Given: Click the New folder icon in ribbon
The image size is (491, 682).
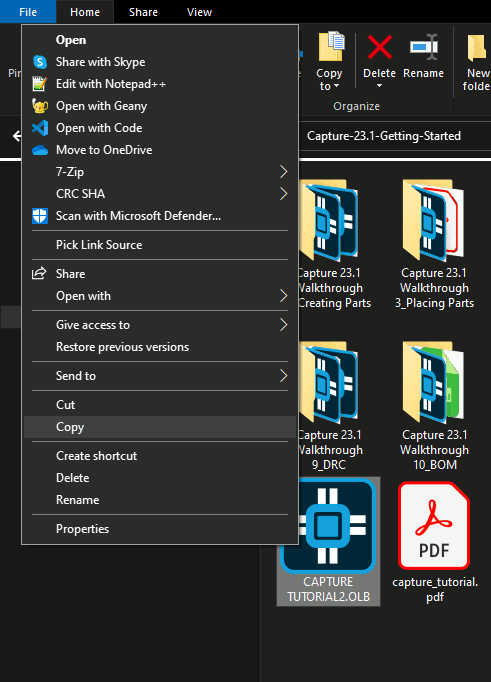Looking at the screenshot, I should pos(478,48).
